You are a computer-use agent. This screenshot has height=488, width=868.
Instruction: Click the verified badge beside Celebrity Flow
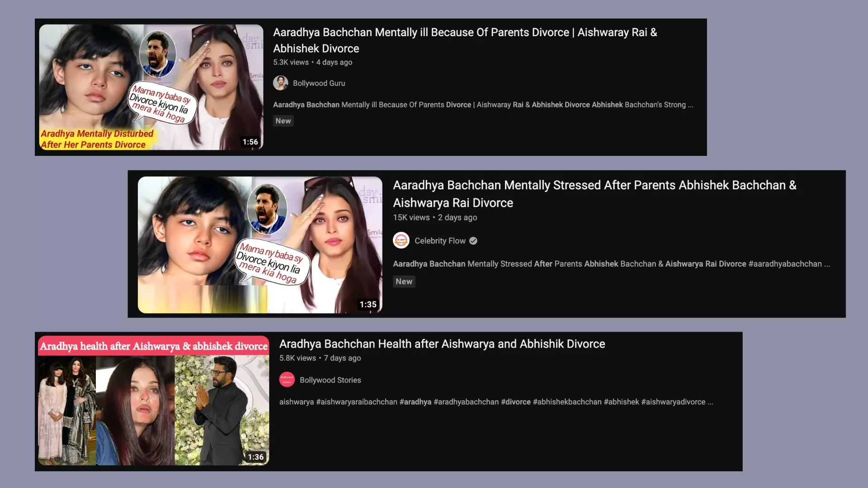473,241
